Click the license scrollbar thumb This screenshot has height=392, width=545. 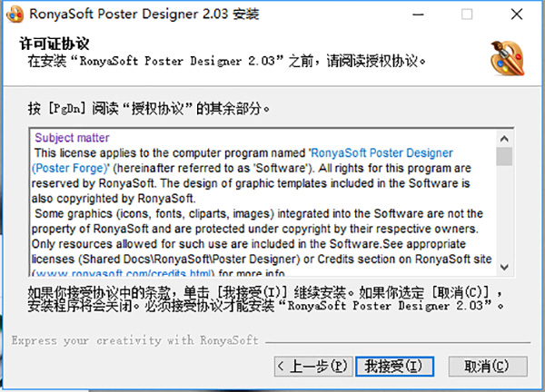504,156
